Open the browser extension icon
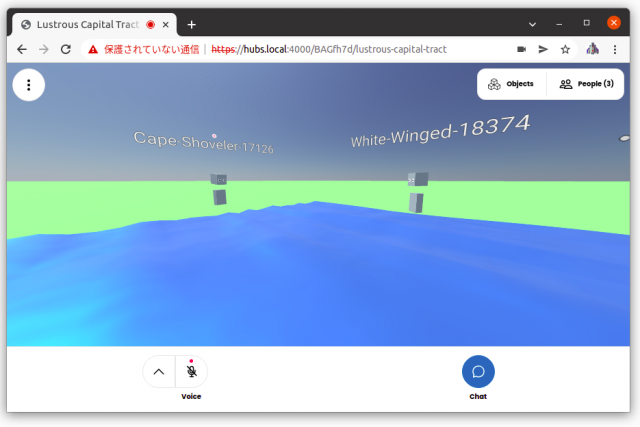 tap(592, 49)
